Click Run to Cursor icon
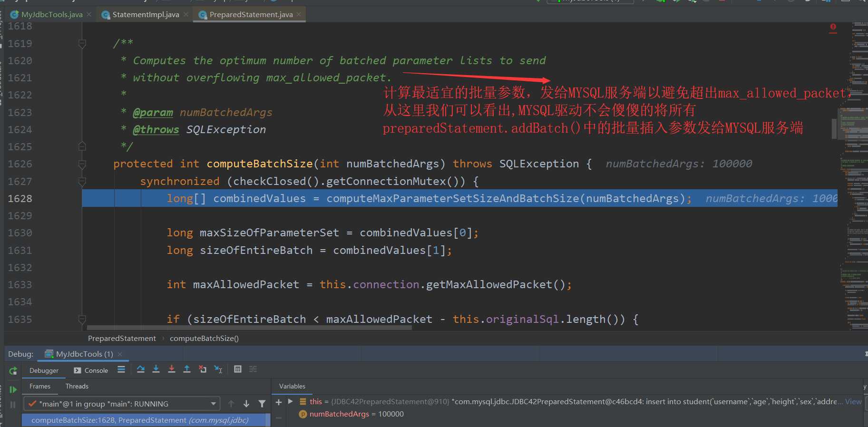 (218, 369)
